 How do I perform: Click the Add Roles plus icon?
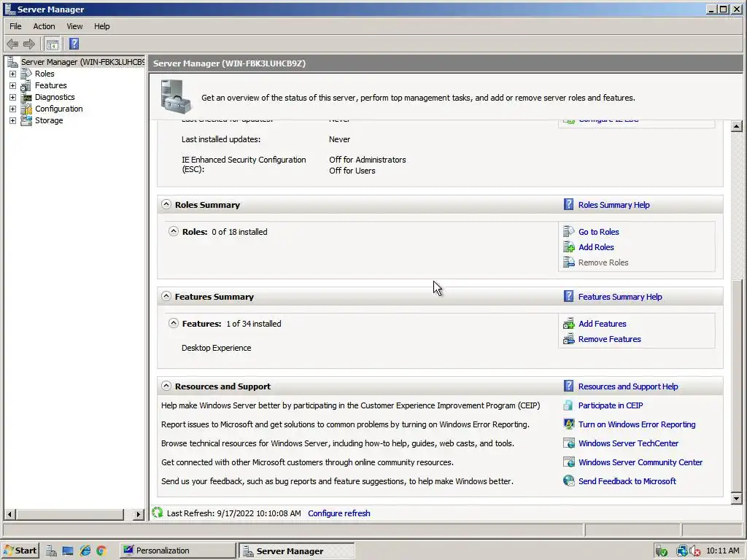click(569, 246)
